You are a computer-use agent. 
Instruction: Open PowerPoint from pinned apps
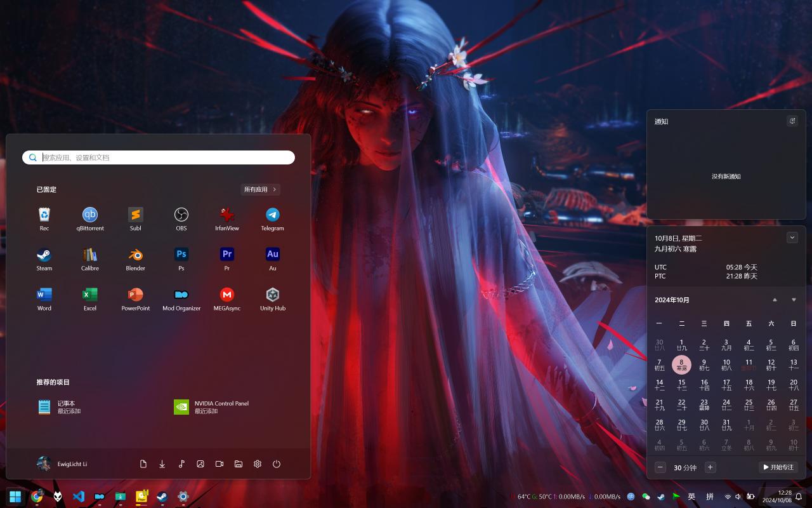pos(136,299)
